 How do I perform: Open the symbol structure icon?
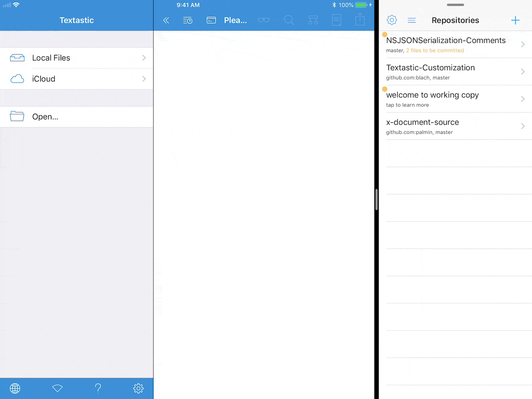[313, 20]
